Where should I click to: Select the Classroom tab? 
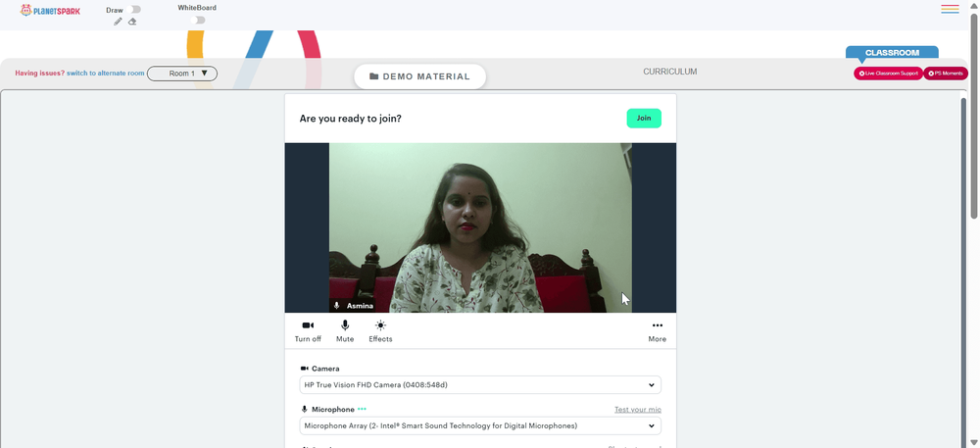tap(892, 53)
